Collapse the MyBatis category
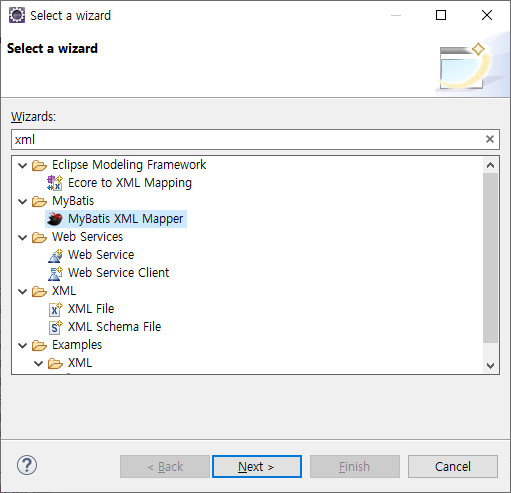The image size is (511, 493). [22, 201]
